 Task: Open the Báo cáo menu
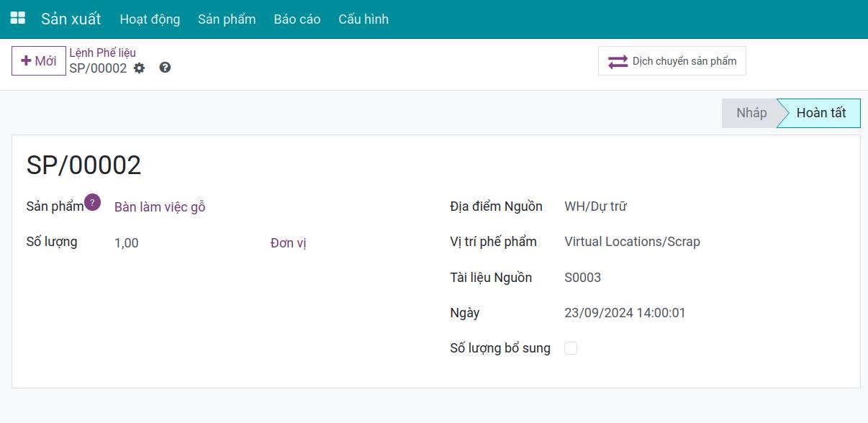click(x=297, y=19)
